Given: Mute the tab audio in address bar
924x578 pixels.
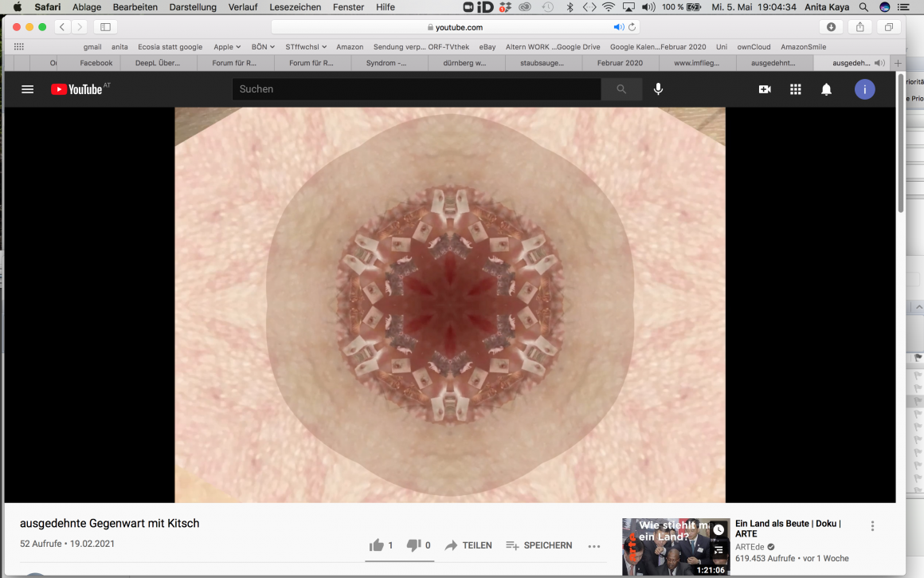Looking at the screenshot, I should (x=618, y=27).
